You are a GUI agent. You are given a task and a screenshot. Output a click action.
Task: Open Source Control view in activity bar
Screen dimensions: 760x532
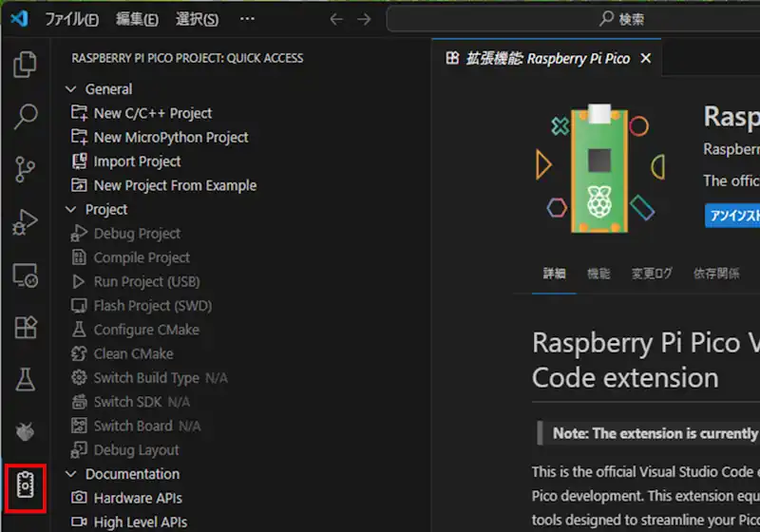(x=25, y=169)
